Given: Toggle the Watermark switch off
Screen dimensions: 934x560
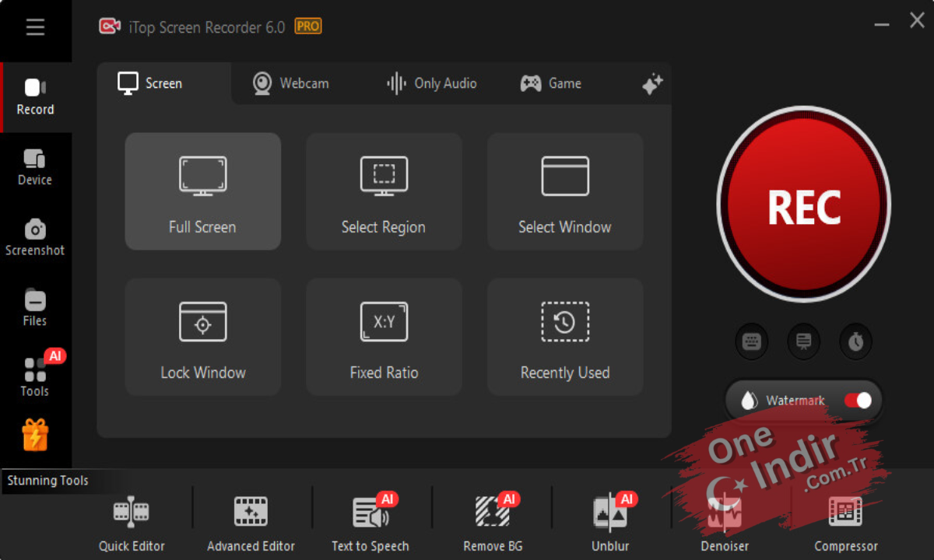Looking at the screenshot, I should pyautogui.click(x=858, y=401).
